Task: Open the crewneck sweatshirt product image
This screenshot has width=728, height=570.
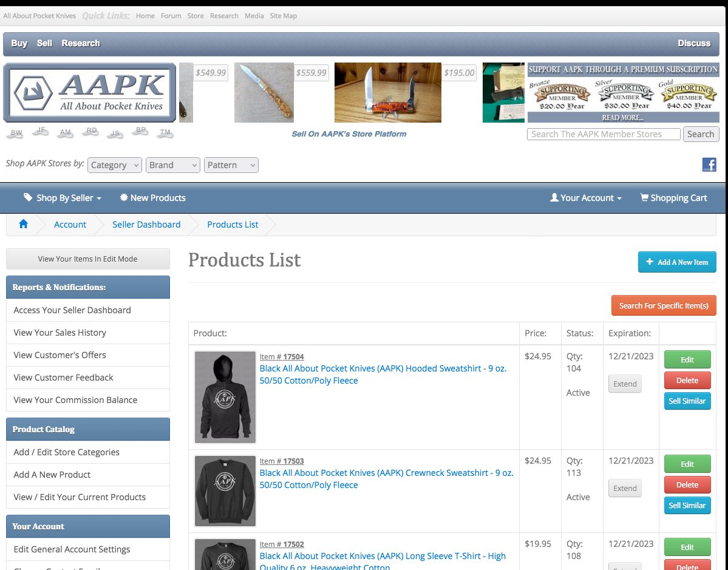Action: click(225, 490)
